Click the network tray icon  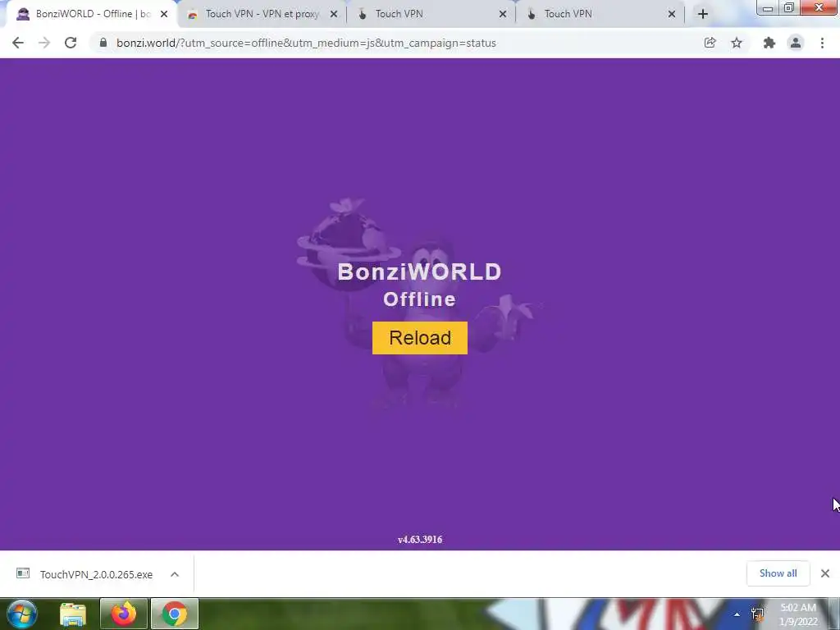tap(757, 614)
